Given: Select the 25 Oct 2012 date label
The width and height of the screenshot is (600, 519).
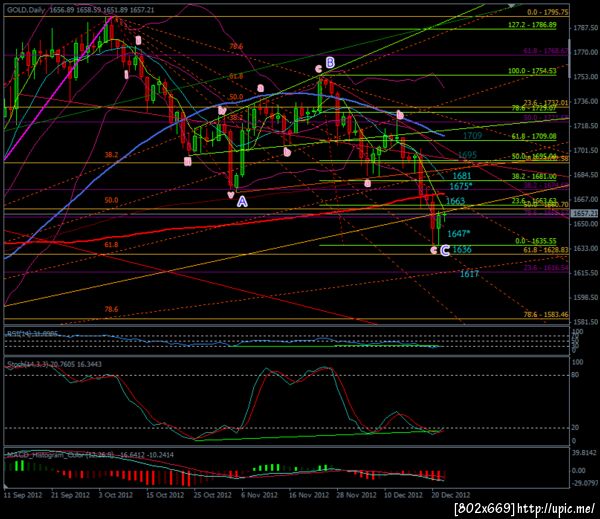Looking at the screenshot, I should coord(212,495).
